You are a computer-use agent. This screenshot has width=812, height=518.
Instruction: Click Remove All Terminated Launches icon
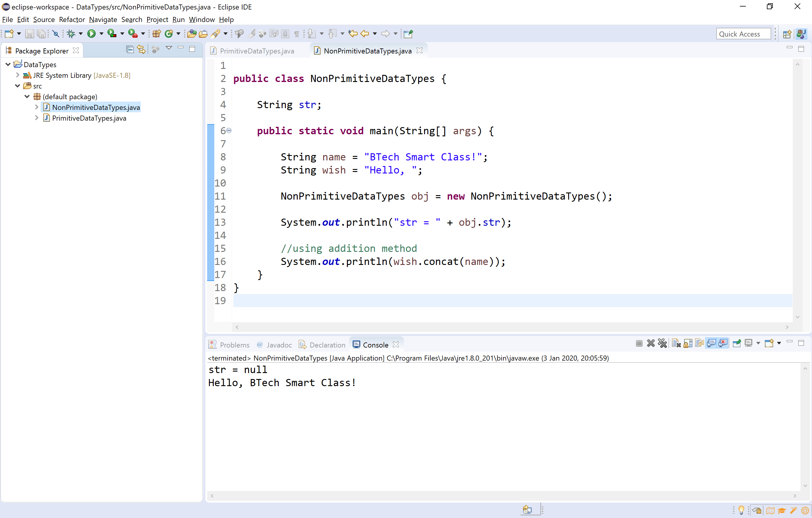pos(662,343)
